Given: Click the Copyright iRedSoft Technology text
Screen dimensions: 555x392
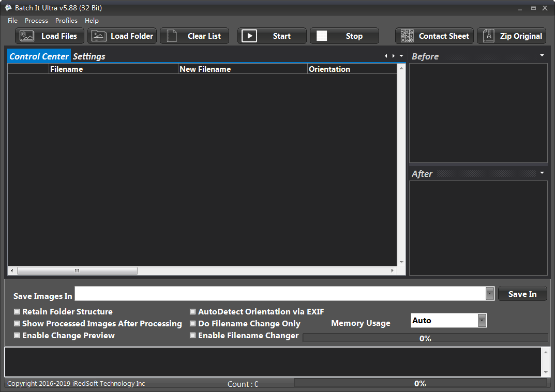Looking at the screenshot, I should [76, 384].
